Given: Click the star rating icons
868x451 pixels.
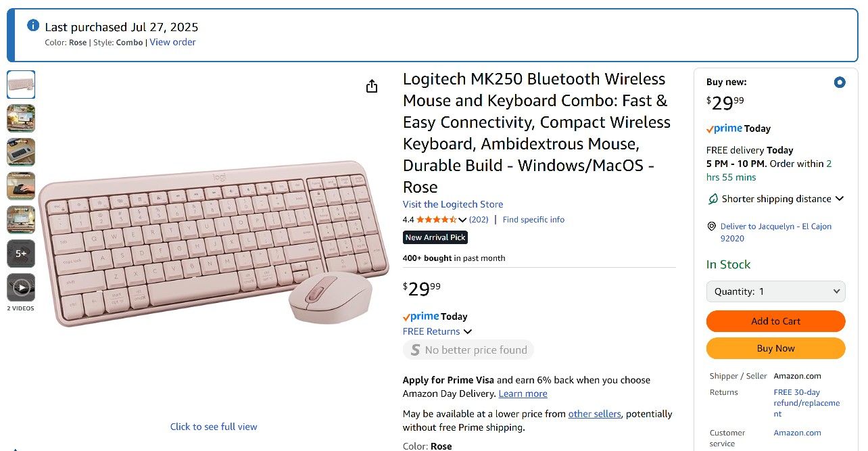Looking at the screenshot, I should point(436,220).
